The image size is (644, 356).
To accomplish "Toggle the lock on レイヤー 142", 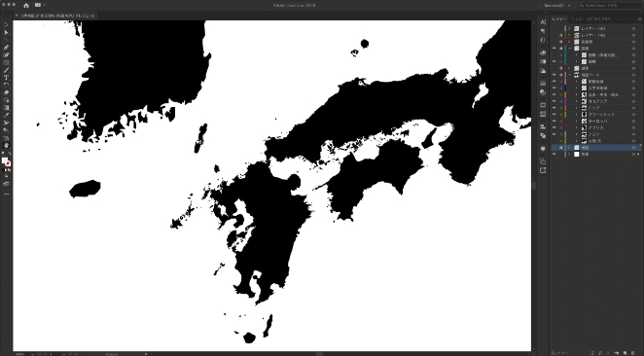I will 560,35.
